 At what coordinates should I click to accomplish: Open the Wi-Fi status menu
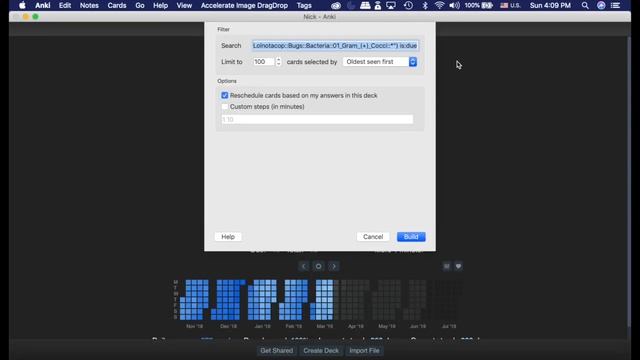point(439,5)
